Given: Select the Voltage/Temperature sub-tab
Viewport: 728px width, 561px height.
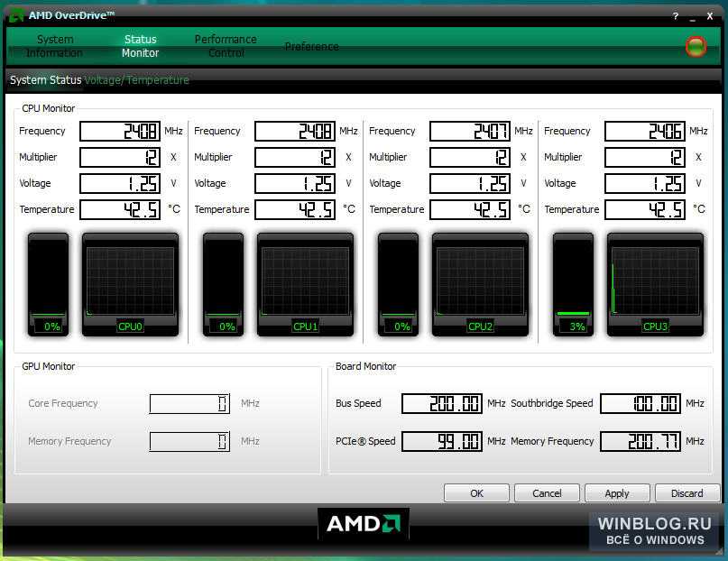Looking at the screenshot, I should click(137, 80).
